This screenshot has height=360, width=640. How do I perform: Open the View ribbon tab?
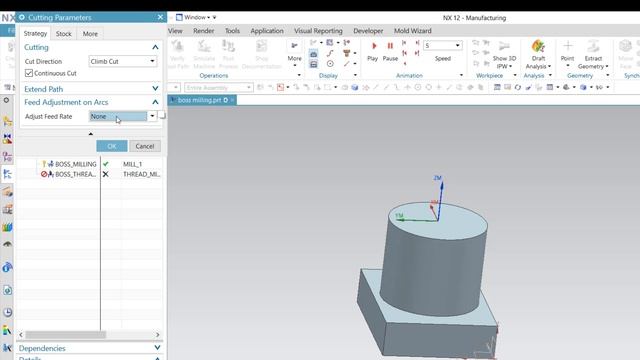(x=175, y=31)
